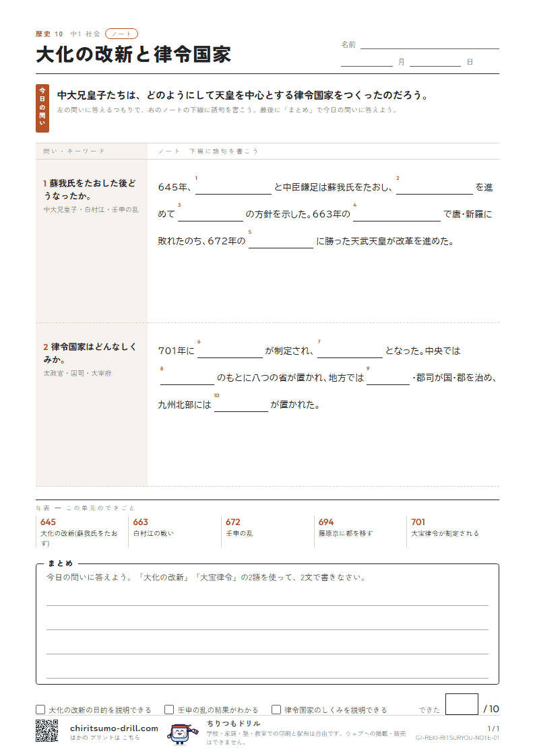Screen dimensions: 535x756
Task: Click the ノート badge near title
Action: pos(121,34)
